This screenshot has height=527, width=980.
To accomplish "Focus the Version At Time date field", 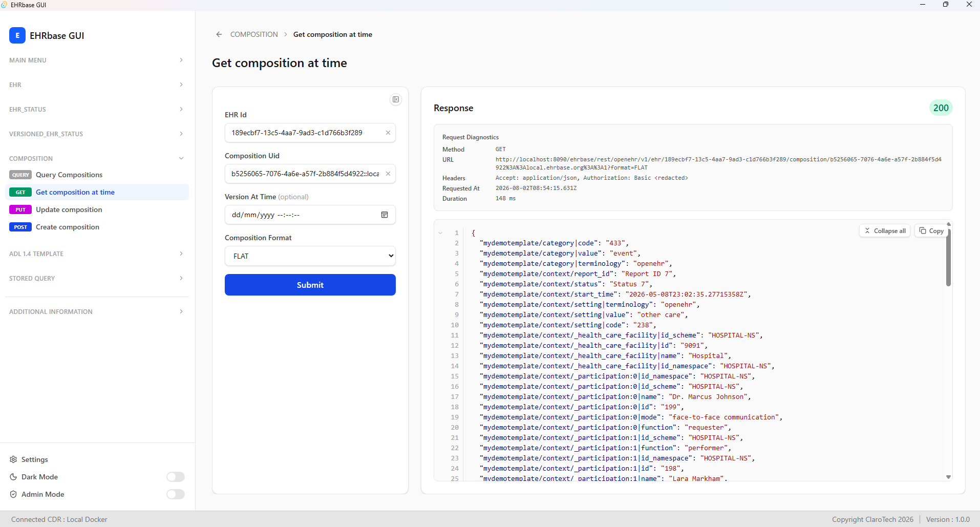I will pos(310,215).
